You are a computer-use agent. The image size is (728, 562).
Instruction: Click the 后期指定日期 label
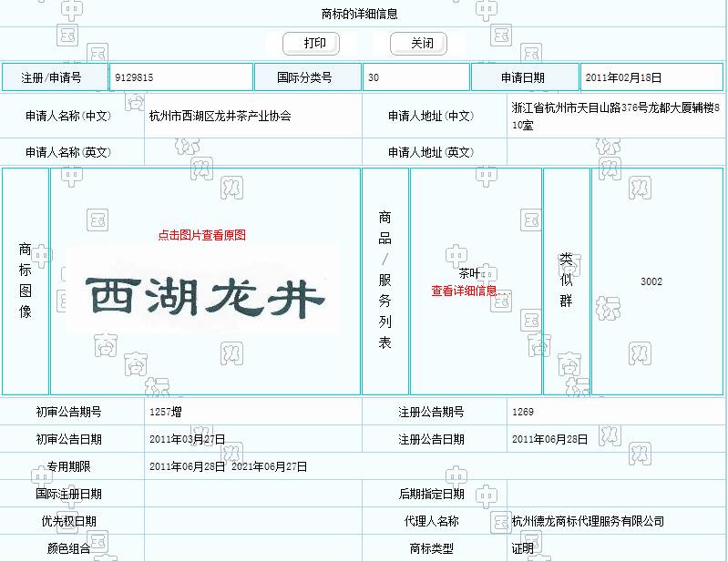(x=431, y=494)
